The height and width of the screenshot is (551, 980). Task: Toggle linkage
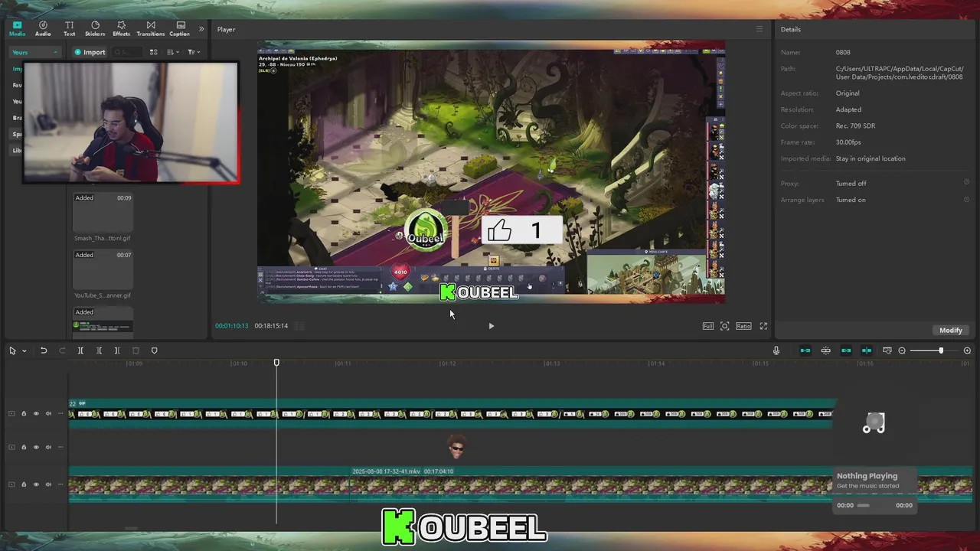coord(846,350)
